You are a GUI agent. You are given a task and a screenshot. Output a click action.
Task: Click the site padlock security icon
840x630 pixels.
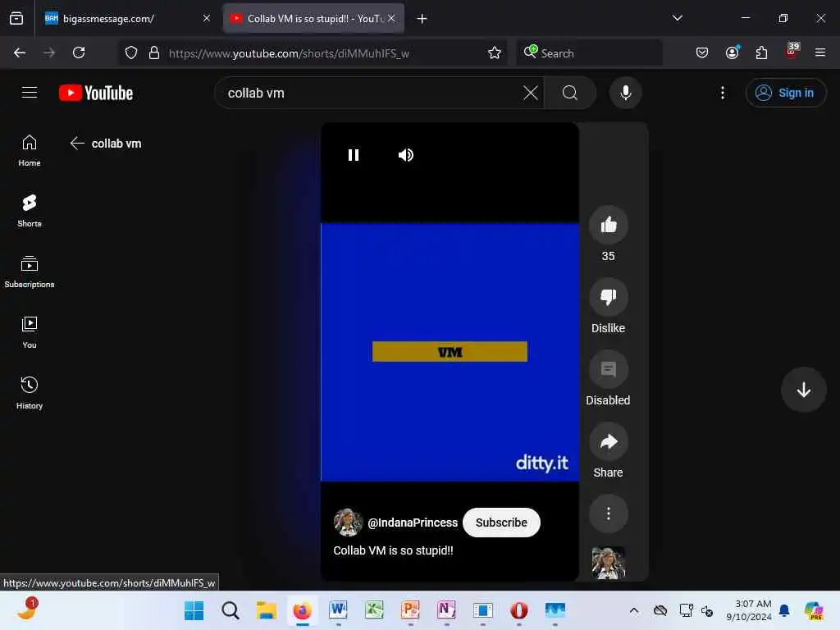(x=154, y=52)
